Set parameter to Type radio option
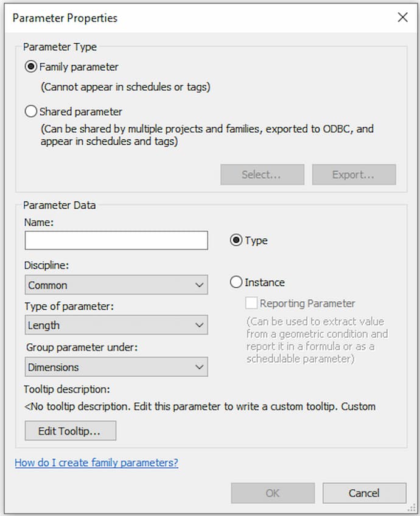Screen dimensions: 420x516 coord(236,240)
